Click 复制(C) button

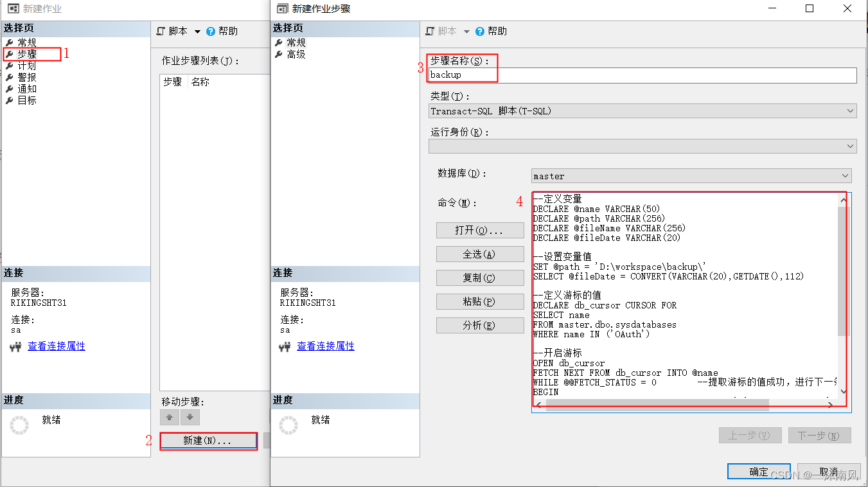tap(480, 278)
